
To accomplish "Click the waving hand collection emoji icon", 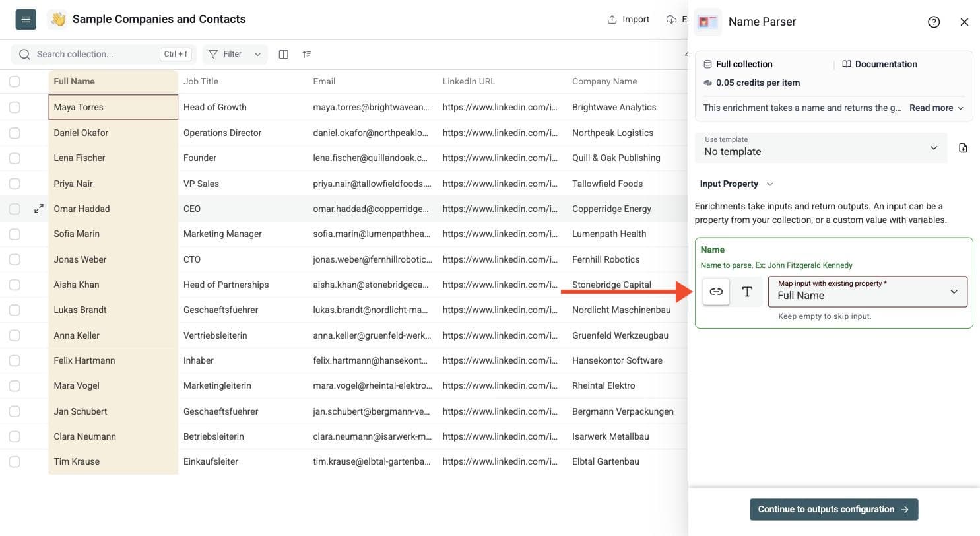I will (x=58, y=20).
